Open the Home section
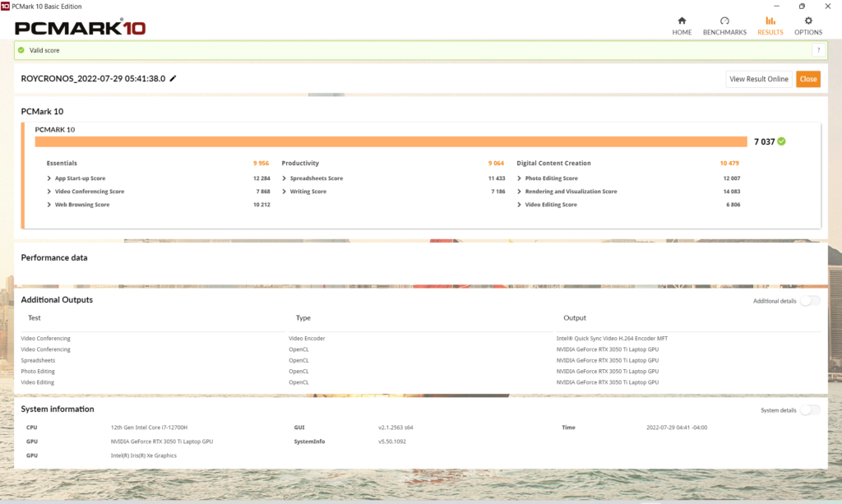Image resolution: width=842 pixels, height=504 pixels. (682, 25)
